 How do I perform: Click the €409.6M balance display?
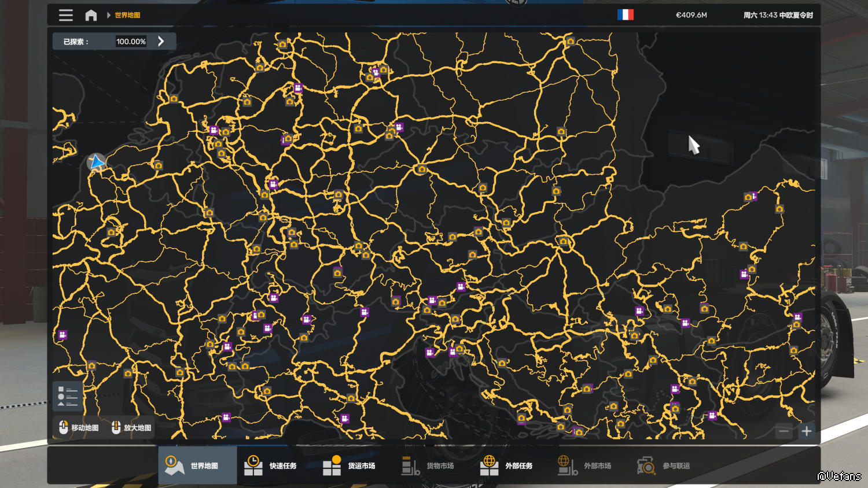coord(692,15)
